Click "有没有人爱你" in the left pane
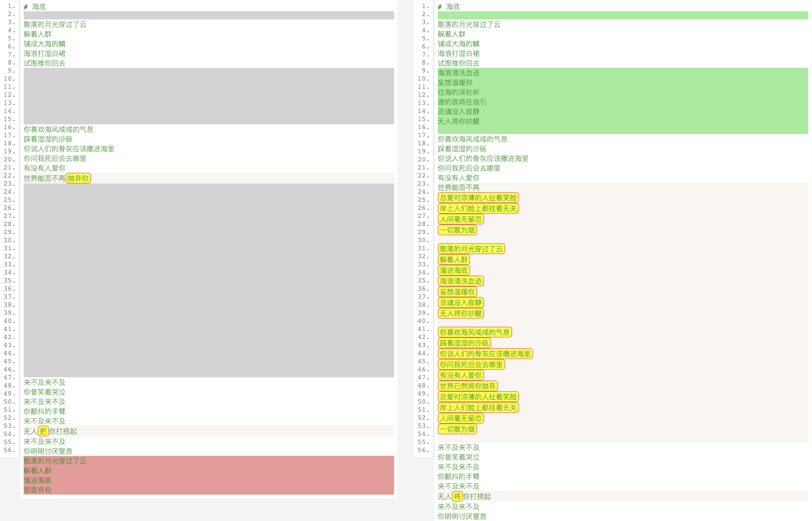 pyautogui.click(x=44, y=168)
